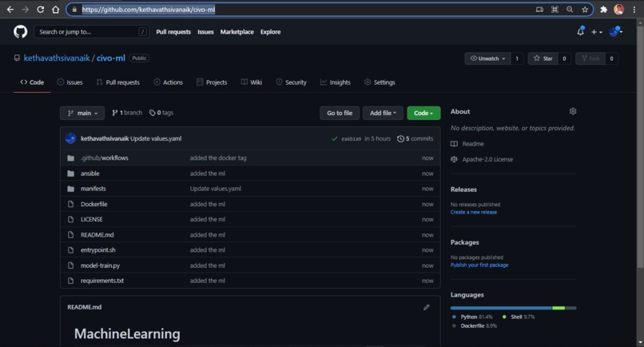Go to the GitHub homepage logo
Viewport: 644px width, 347px height.
tap(20, 32)
